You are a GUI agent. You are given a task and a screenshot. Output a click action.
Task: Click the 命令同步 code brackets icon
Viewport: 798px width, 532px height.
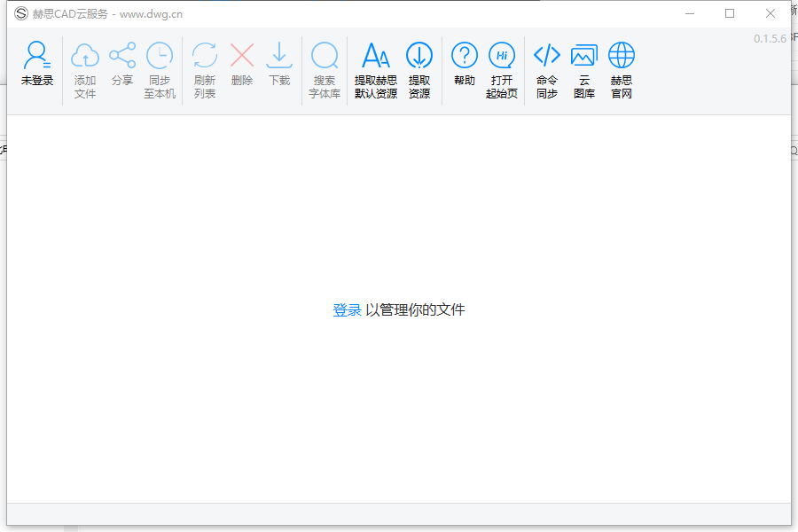click(547, 57)
